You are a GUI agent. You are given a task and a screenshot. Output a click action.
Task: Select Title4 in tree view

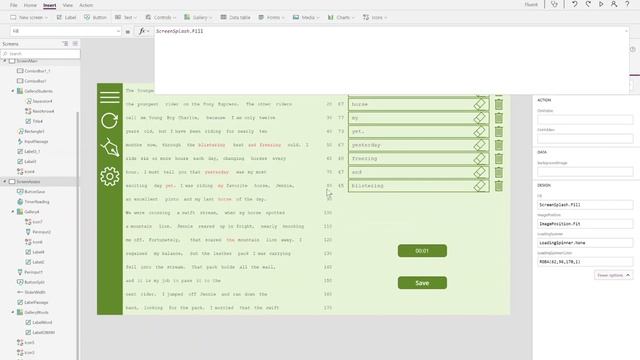37,121
